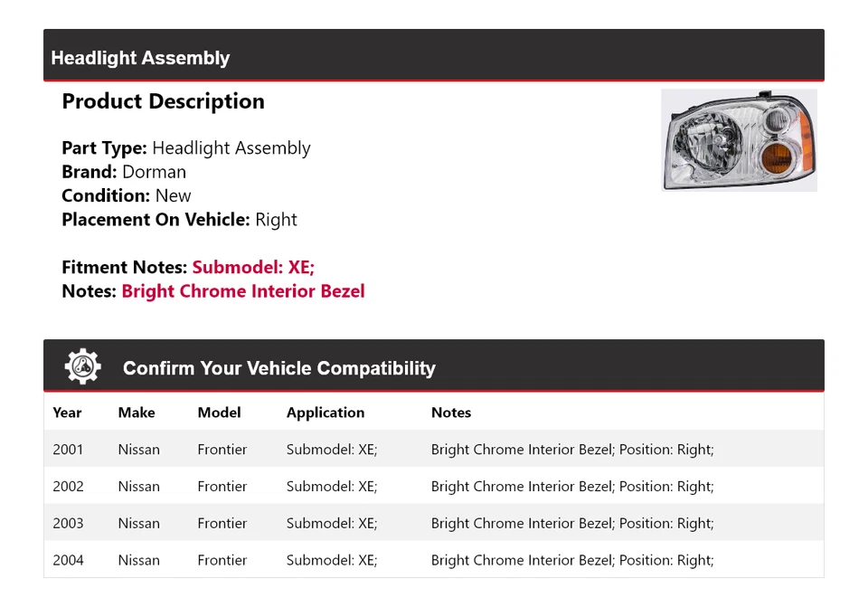
Task: Click the Part Type: Headlight Assembly line
Action: pos(185,148)
